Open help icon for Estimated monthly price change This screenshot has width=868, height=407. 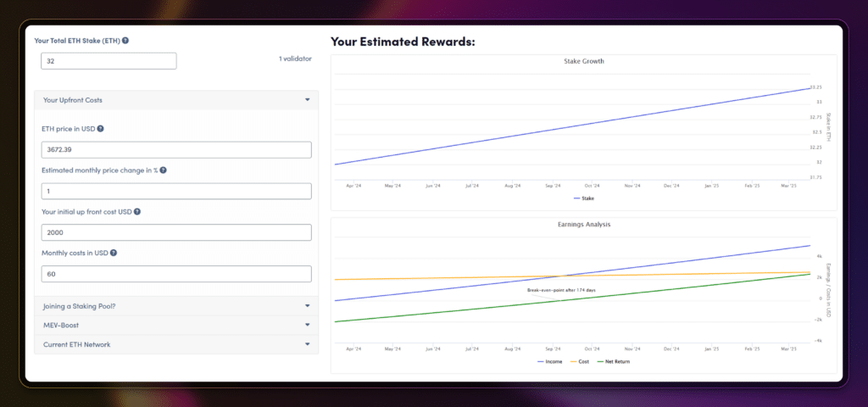click(x=164, y=170)
